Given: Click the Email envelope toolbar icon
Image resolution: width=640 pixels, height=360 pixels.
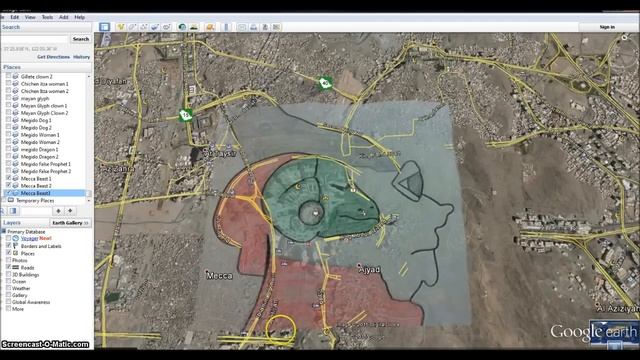Looking at the screenshot, I should coord(242,27).
